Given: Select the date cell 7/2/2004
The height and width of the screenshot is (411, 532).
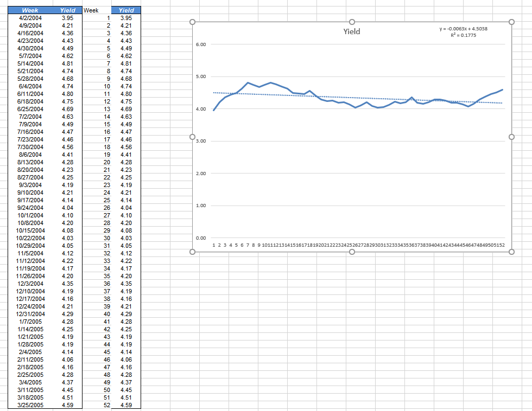Looking at the screenshot, I should pos(30,117).
